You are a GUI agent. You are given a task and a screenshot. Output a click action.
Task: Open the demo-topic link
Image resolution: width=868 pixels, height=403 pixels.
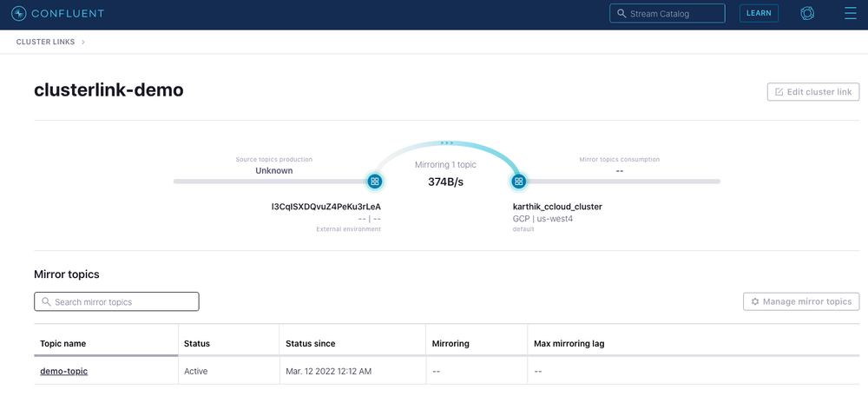click(63, 371)
